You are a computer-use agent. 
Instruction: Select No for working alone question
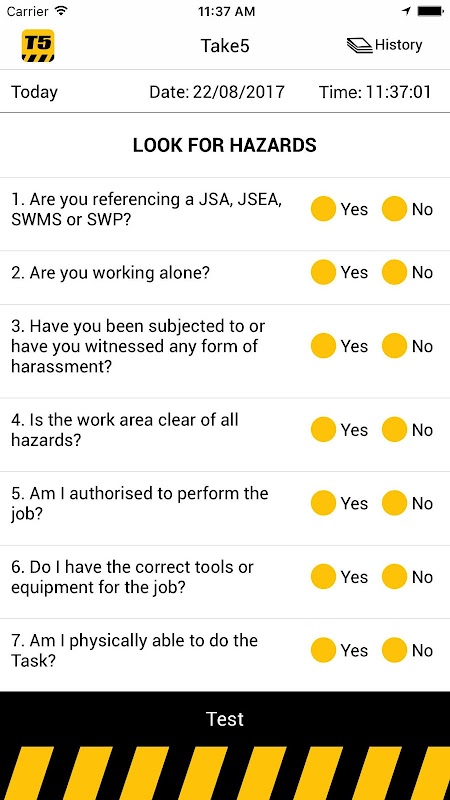click(394, 272)
